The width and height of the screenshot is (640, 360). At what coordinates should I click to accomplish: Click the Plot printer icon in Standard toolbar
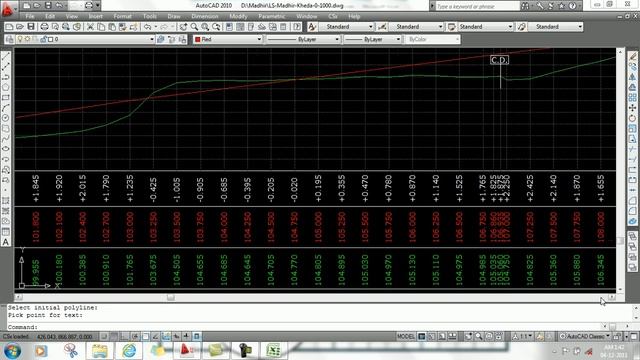[x=44, y=27]
